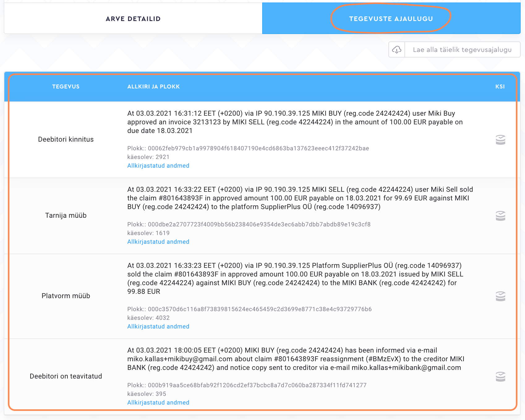525x420 pixels.
Task: Switch to the TEGEVUSTE AJAULUGU tab
Action: (x=391, y=19)
